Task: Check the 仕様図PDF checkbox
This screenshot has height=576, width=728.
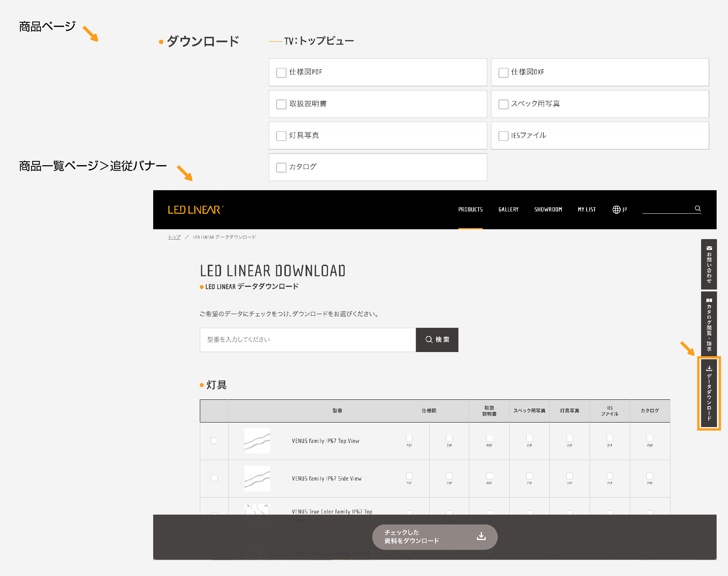Action: [x=281, y=73]
